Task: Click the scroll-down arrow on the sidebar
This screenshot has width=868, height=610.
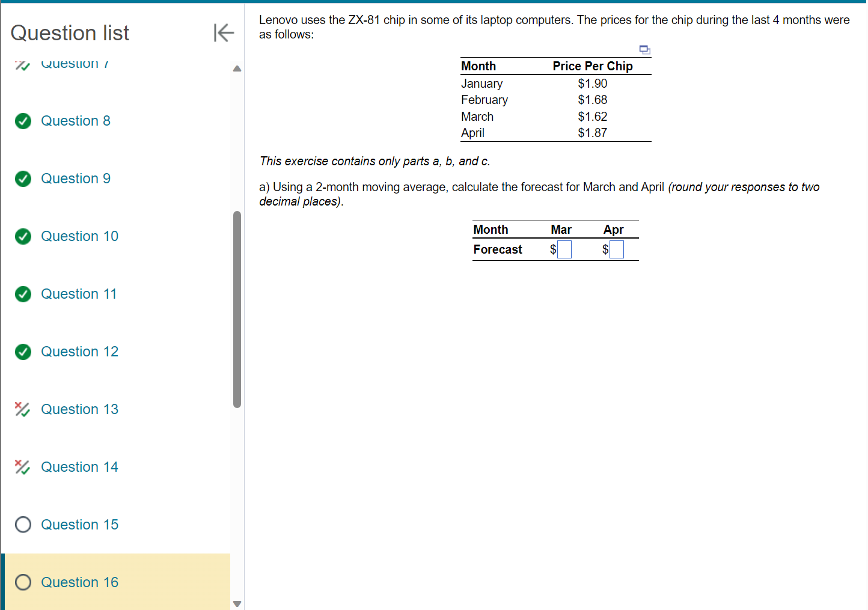Action: tap(237, 603)
